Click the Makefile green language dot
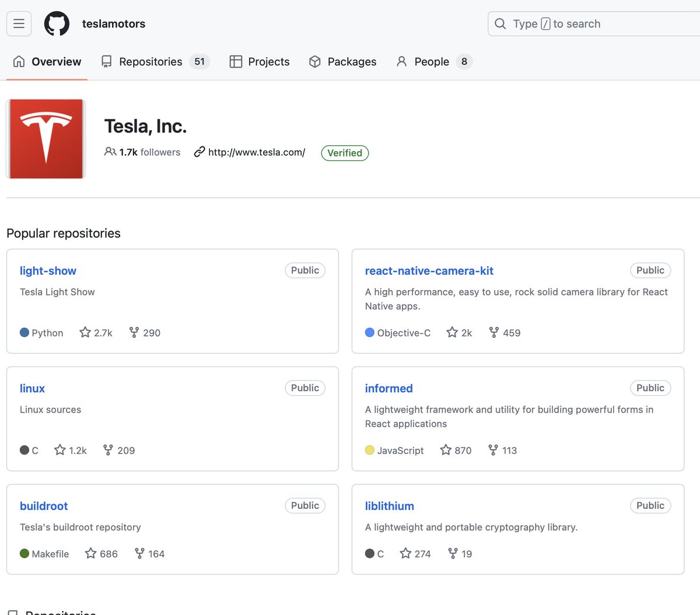This screenshot has width=700, height=615. pos(24,554)
